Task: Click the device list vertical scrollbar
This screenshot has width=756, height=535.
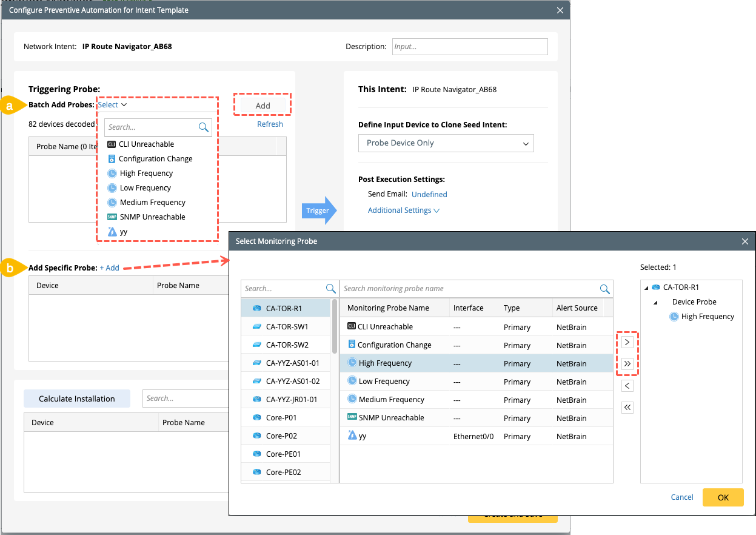Action: (x=334, y=326)
